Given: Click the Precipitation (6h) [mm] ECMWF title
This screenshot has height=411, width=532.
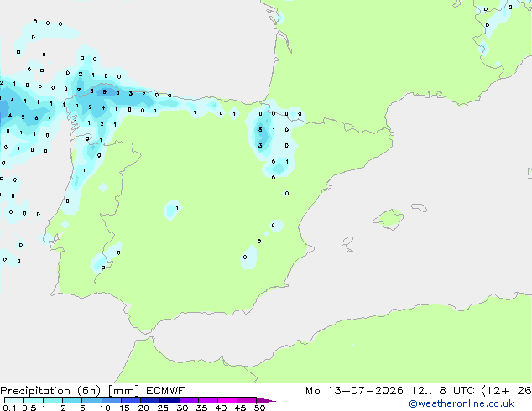Looking at the screenshot, I should (92, 391).
